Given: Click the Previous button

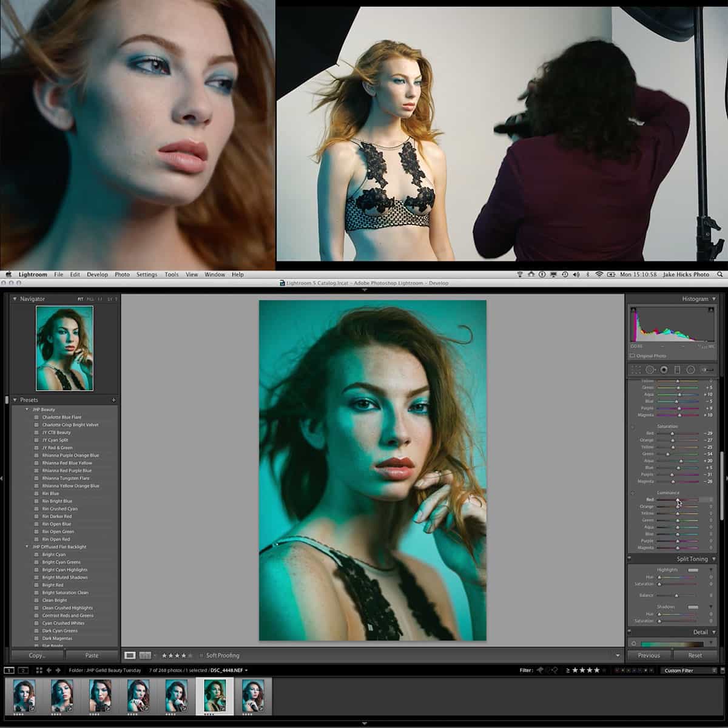Looking at the screenshot, I should pos(649,655).
